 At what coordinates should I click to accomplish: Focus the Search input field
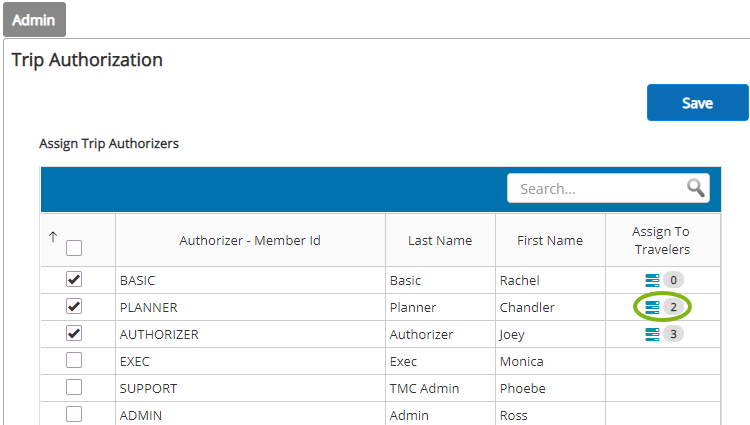(x=598, y=188)
